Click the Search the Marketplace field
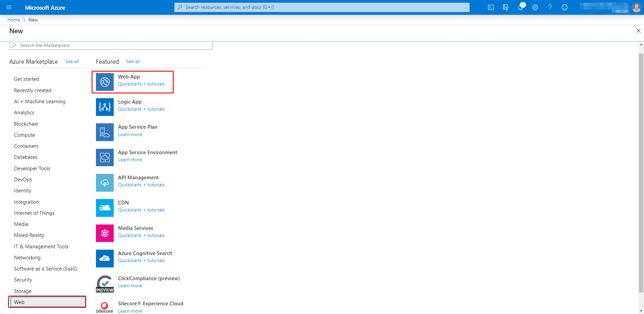 click(111, 45)
